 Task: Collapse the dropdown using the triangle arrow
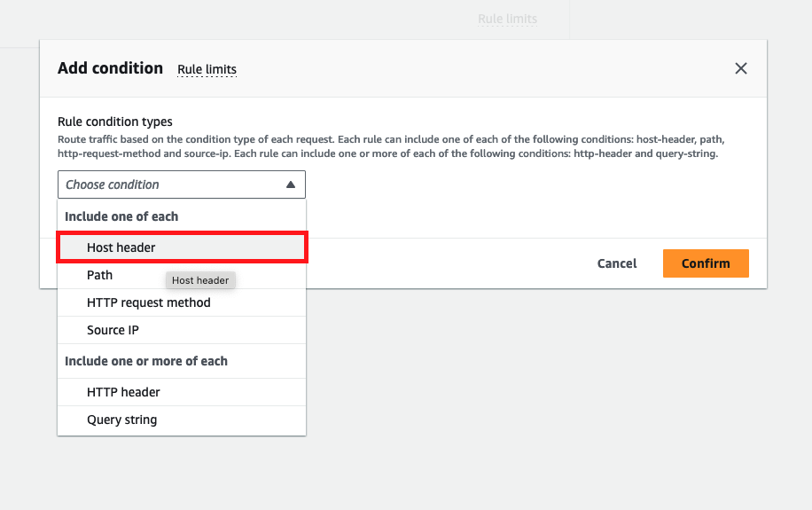(290, 184)
